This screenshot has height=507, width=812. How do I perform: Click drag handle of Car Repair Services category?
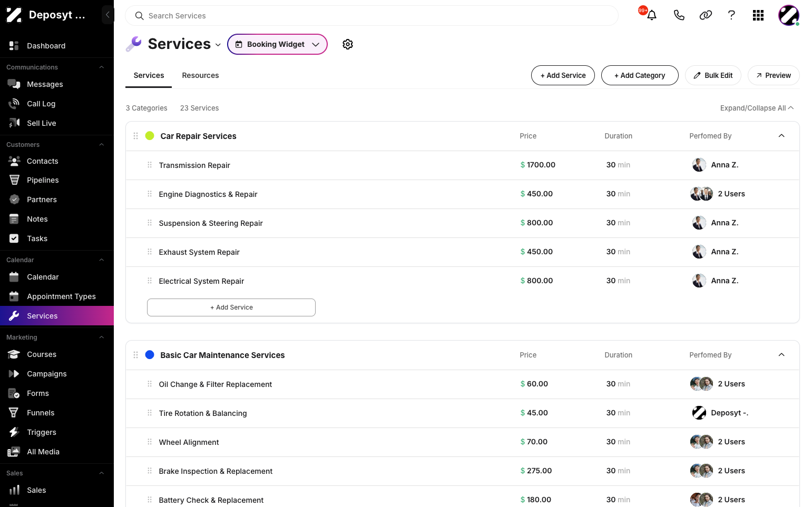136,136
